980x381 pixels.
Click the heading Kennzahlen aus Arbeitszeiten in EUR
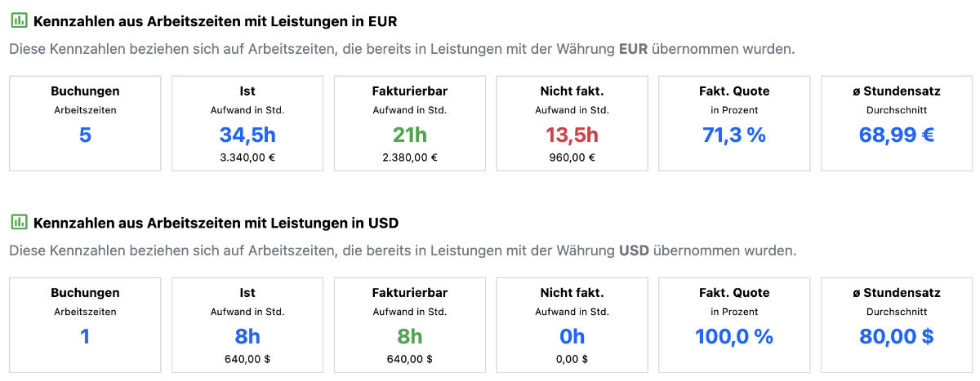coord(216,21)
